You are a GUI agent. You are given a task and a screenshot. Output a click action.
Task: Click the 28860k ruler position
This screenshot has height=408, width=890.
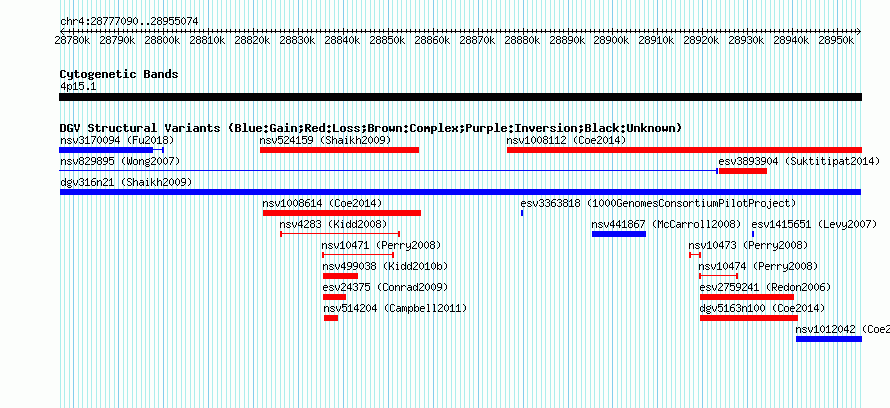432,41
